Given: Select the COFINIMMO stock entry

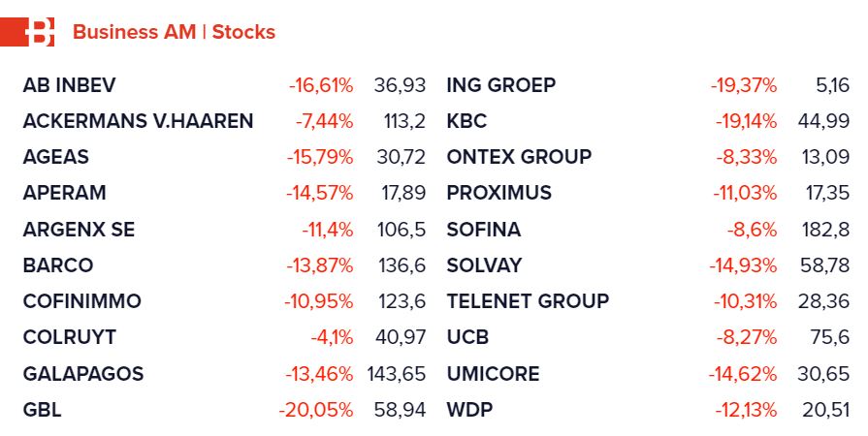Looking at the screenshot, I should click(x=81, y=301).
